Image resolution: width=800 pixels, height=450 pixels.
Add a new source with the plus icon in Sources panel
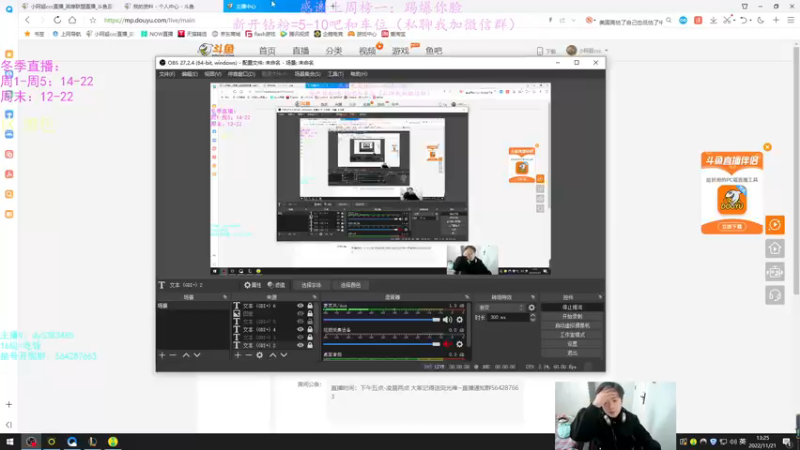pos(238,355)
